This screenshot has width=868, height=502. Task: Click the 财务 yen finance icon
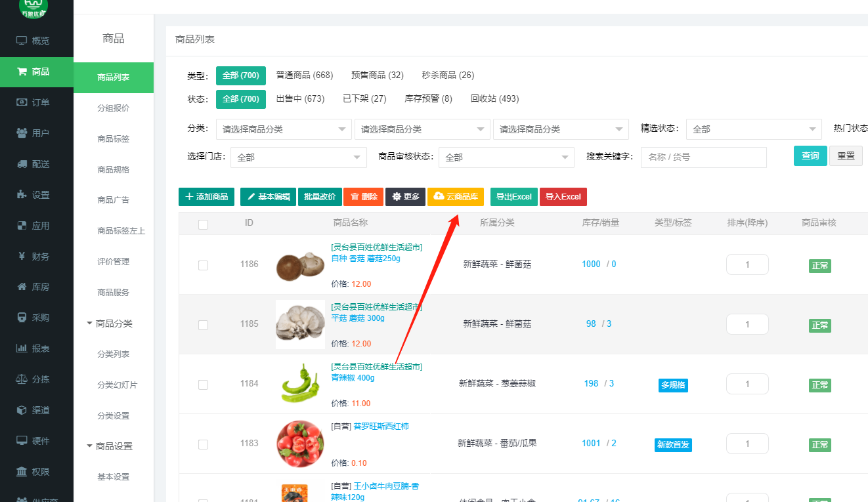point(22,257)
